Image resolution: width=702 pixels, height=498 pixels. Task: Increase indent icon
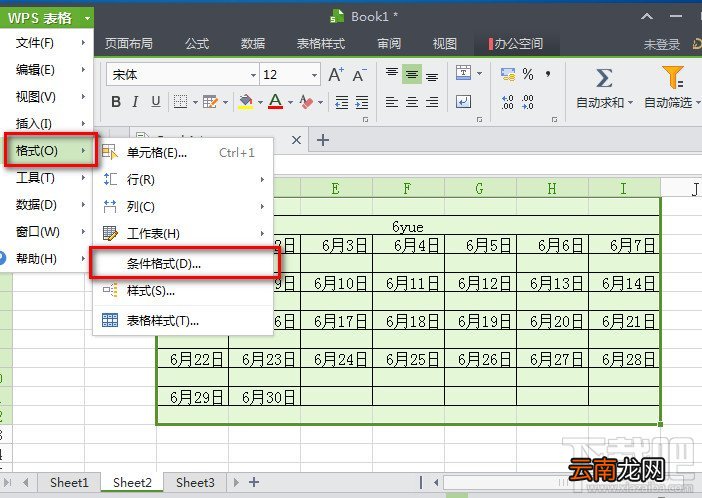coord(362,103)
